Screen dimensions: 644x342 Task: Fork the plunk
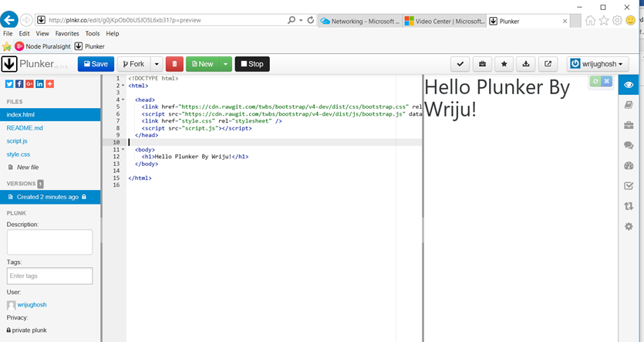coord(134,64)
